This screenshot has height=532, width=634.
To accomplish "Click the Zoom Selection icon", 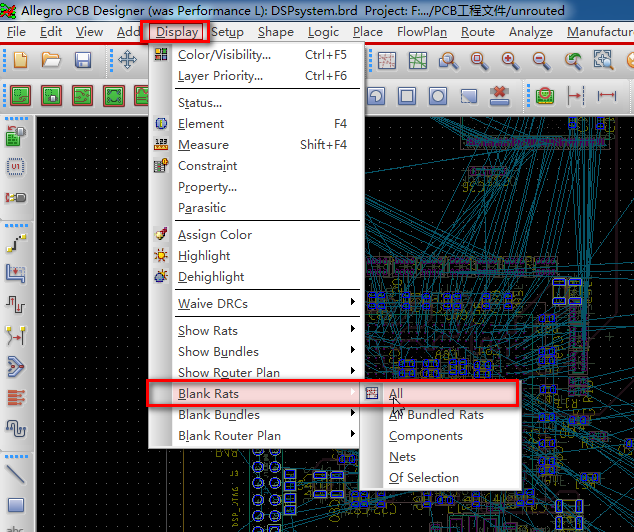I will click(603, 61).
